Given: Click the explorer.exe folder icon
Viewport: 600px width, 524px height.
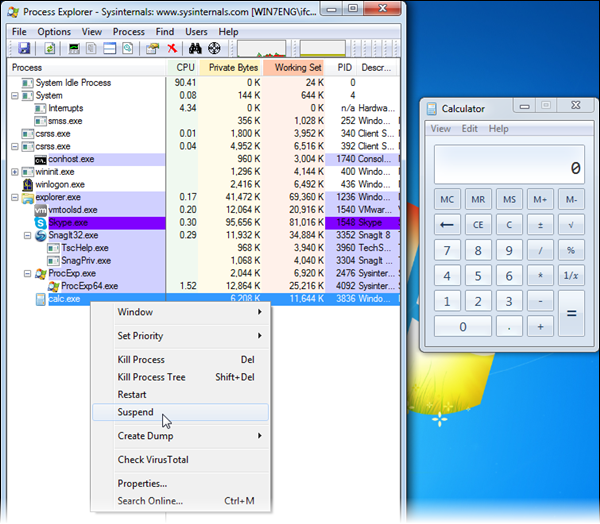Looking at the screenshot, I should pyautogui.click(x=28, y=198).
